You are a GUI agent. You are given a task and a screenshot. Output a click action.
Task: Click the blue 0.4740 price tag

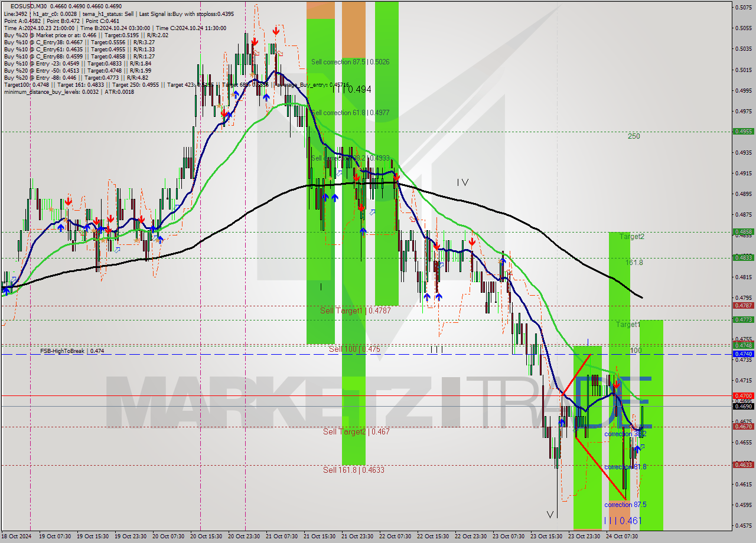(743, 354)
